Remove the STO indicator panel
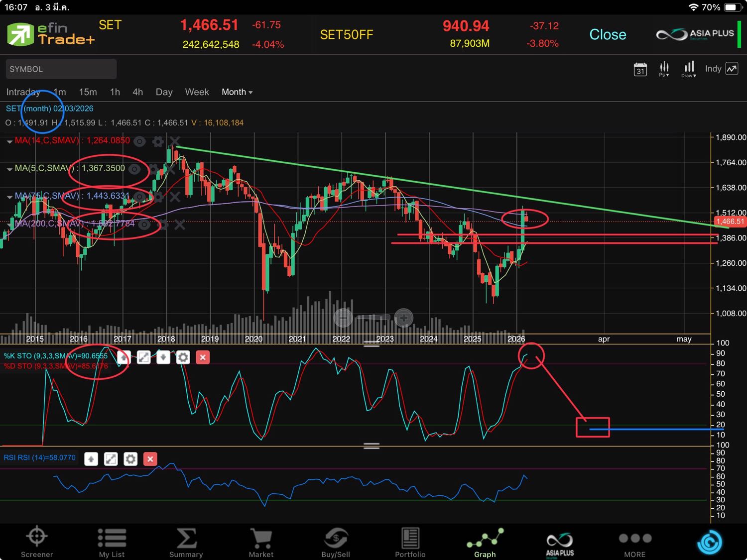 click(203, 357)
